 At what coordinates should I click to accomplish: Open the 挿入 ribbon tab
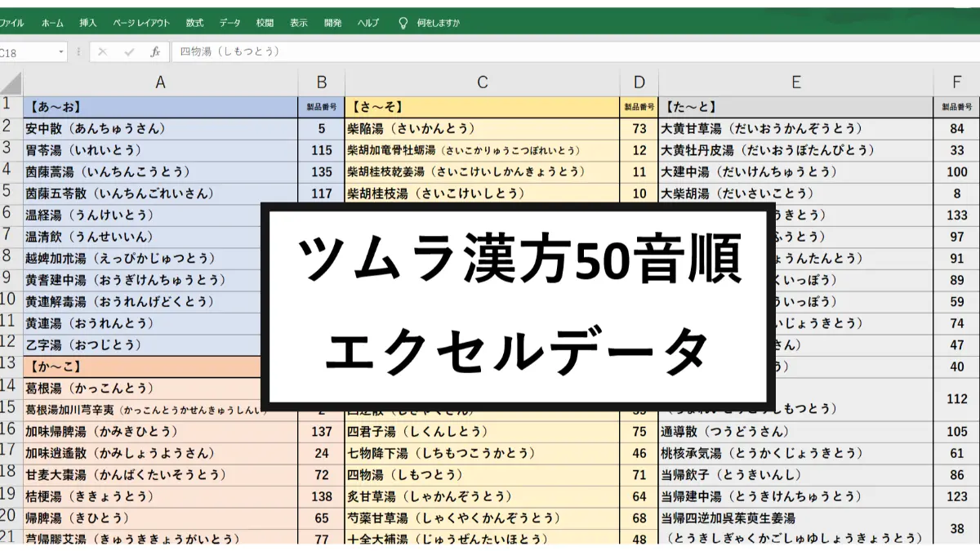pyautogui.click(x=88, y=24)
